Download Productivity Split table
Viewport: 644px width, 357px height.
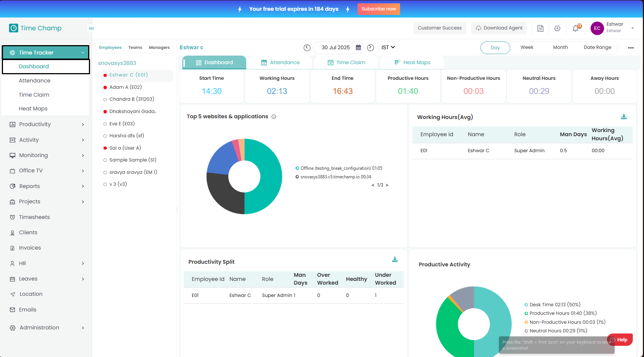click(x=395, y=260)
